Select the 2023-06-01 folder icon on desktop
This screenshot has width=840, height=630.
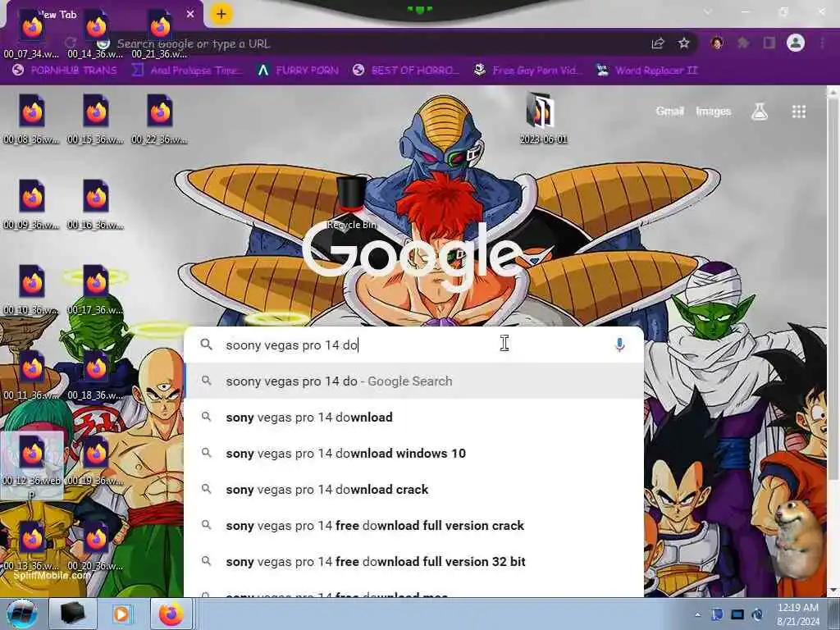(x=543, y=118)
